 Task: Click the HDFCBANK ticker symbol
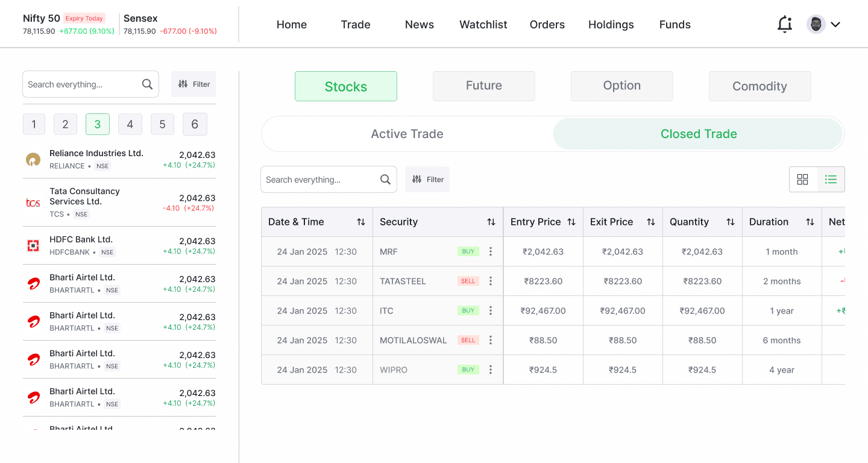click(69, 252)
